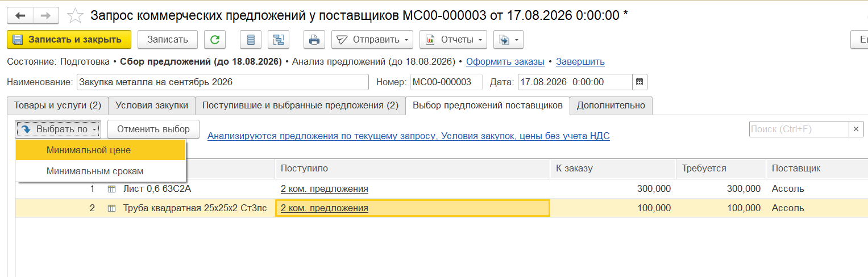Clear the search field with X
This screenshot has width=868, height=277.
click(857, 129)
